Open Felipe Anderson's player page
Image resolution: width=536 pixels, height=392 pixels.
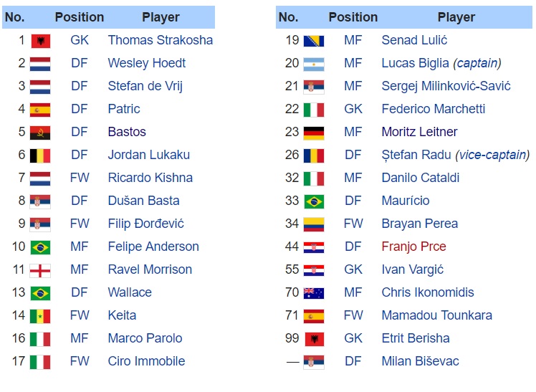[x=153, y=247]
